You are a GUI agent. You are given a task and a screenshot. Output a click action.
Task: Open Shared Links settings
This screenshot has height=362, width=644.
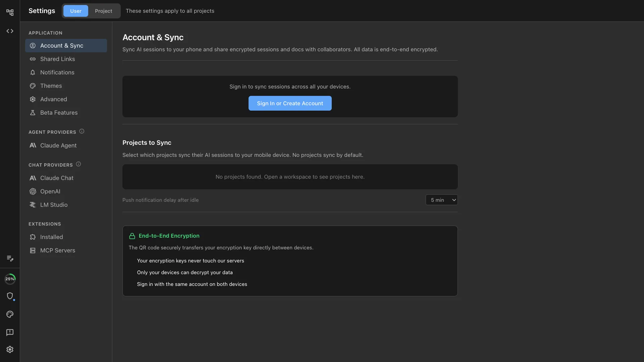click(57, 59)
